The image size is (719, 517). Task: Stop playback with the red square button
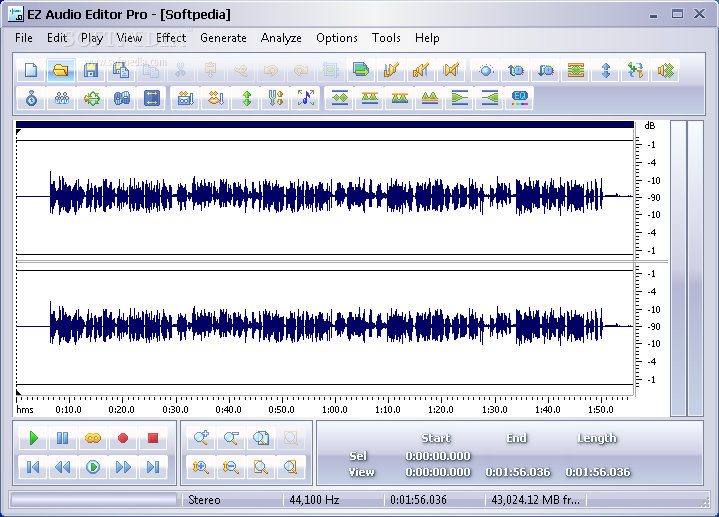153,438
